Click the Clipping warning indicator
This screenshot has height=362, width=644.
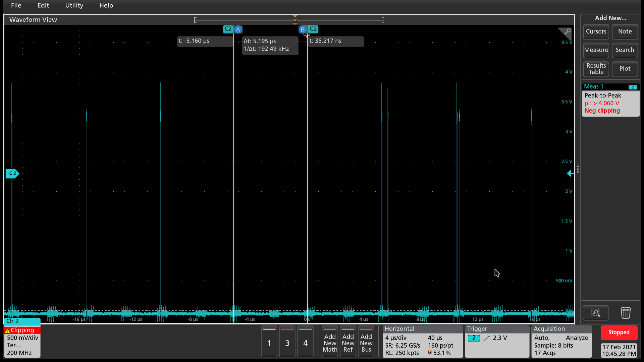click(22, 330)
